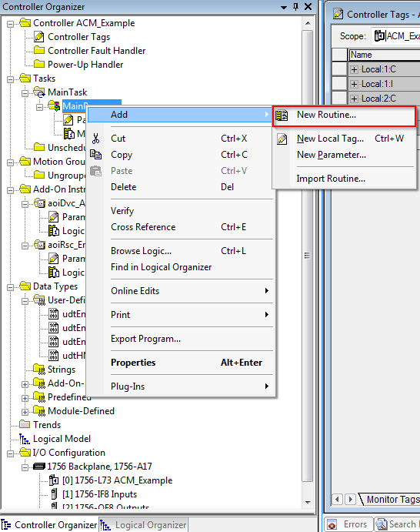This screenshot has width=420, height=532.
Task: Choose Import Routine... from the submenu
Action: [331, 179]
